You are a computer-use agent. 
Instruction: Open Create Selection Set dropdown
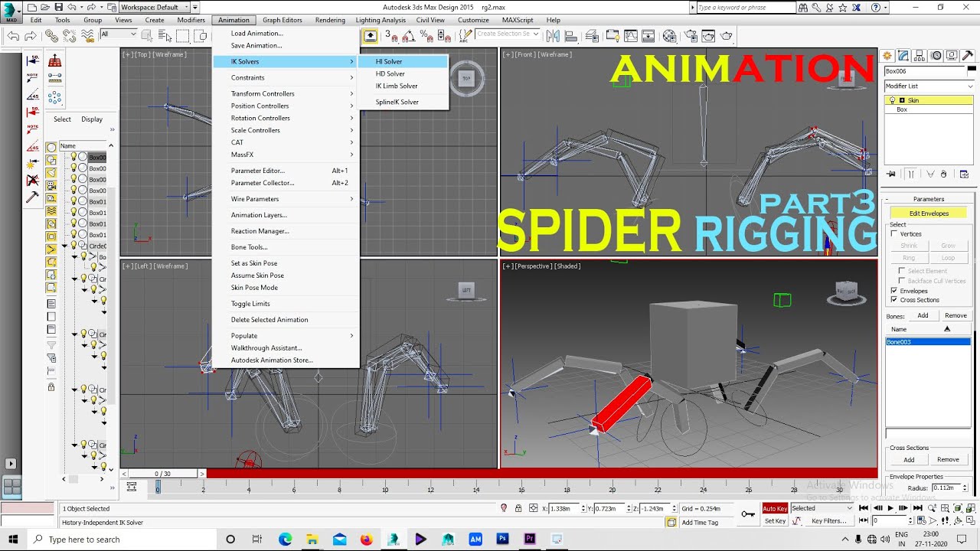click(507, 34)
